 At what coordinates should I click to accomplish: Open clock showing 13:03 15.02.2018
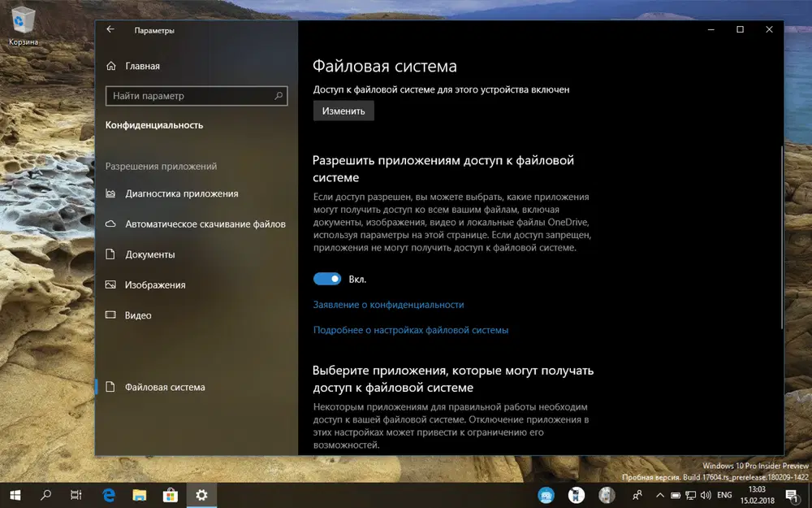pos(757,495)
